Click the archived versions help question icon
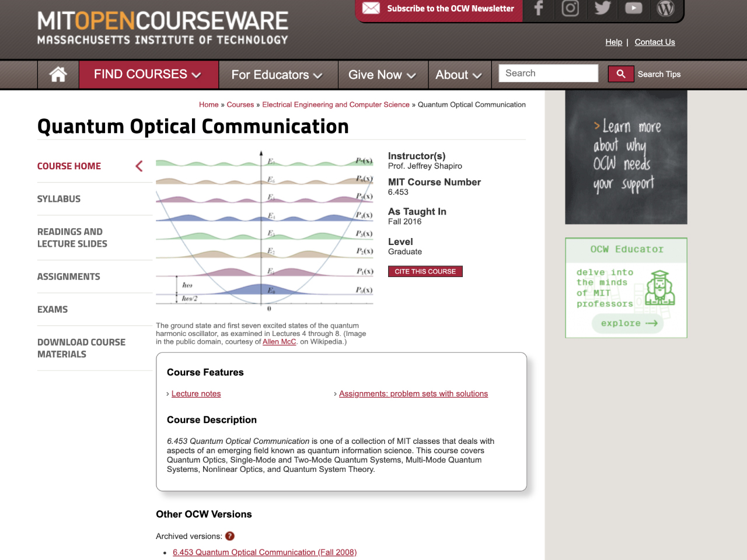Viewport: 747px width, 560px height. pyautogui.click(x=230, y=536)
